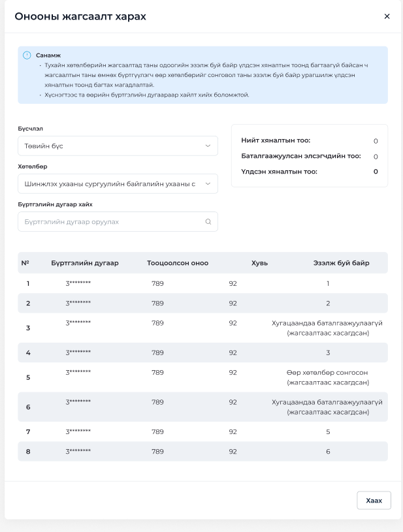Click the Хаах button
403x532 pixels.
(x=374, y=501)
